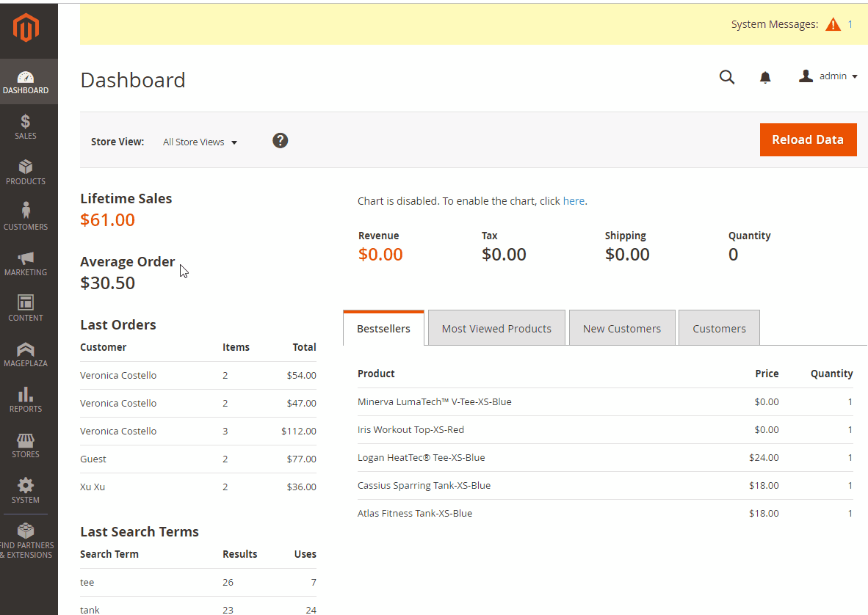Click the search magnifier icon
The width and height of the screenshot is (868, 615).
click(x=726, y=77)
